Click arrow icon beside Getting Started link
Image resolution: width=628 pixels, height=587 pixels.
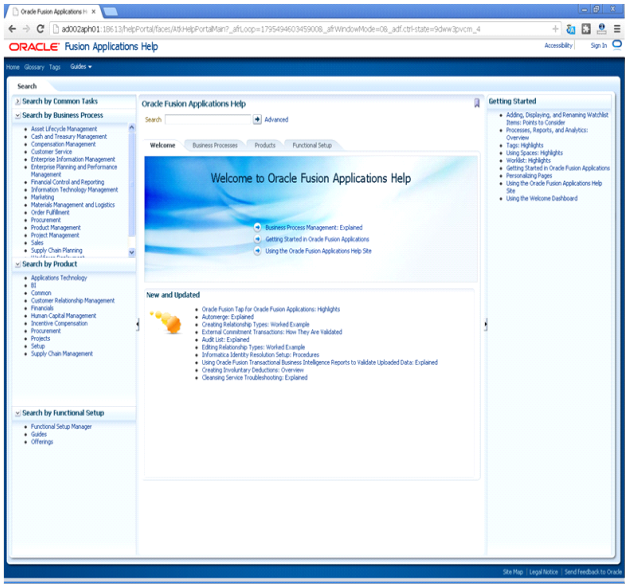point(258,239)
